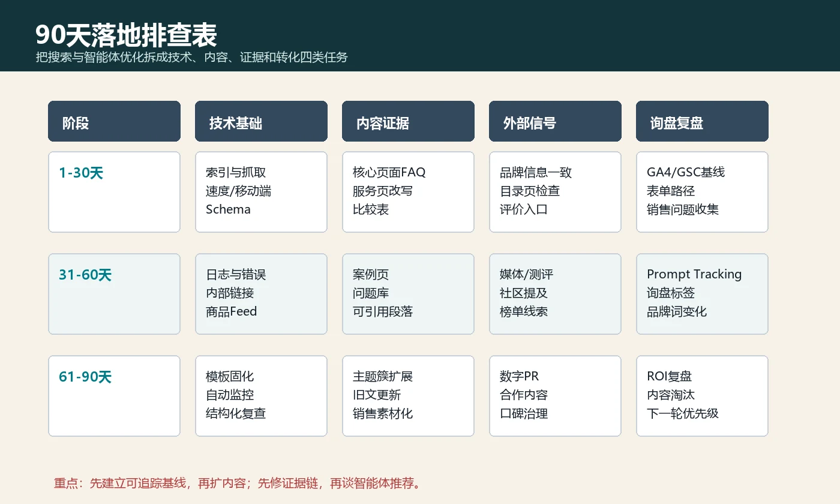Select the red 重点 footer note
The height and width of the screenshot is (504, 840).
(238, 483)
